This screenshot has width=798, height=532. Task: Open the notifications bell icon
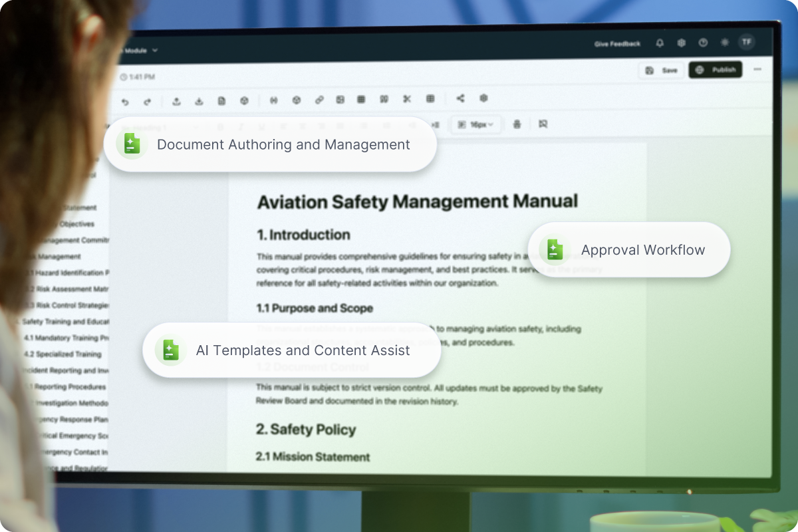click(x=659, y=43)
